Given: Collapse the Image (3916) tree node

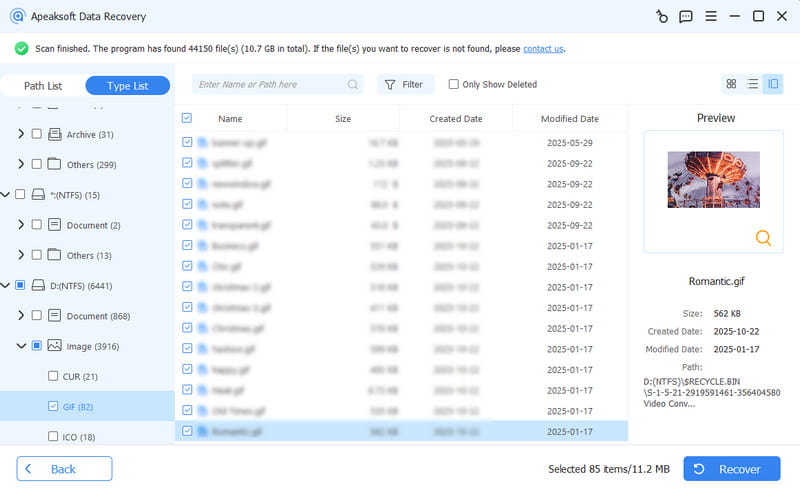Looking at the screenshot, I should [x=21, y=346].
